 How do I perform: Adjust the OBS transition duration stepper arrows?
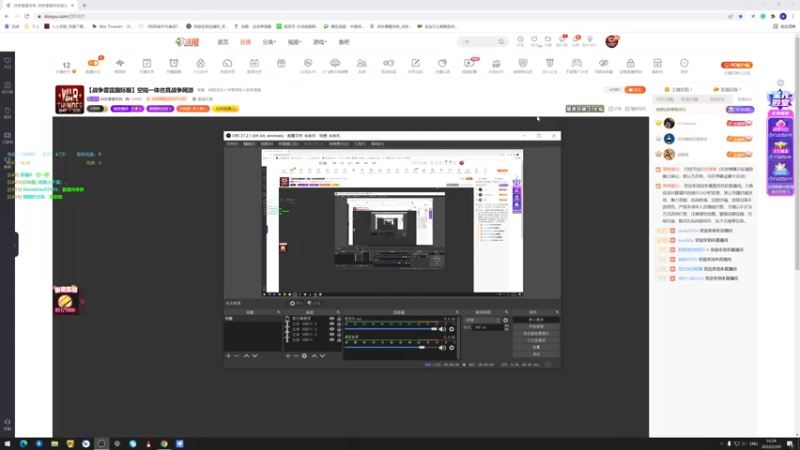(506, 328)
